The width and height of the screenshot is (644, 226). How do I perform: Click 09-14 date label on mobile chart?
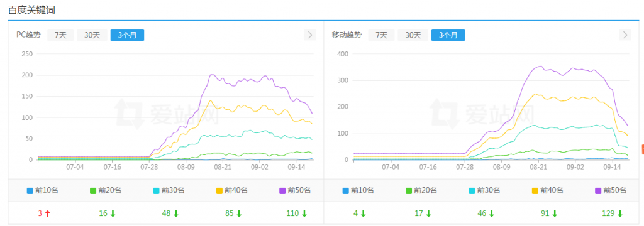tap(613, 168)
